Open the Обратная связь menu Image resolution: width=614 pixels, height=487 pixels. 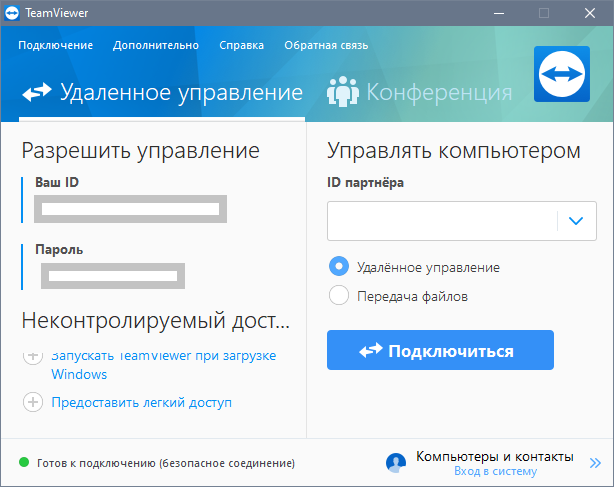[326, 45]
